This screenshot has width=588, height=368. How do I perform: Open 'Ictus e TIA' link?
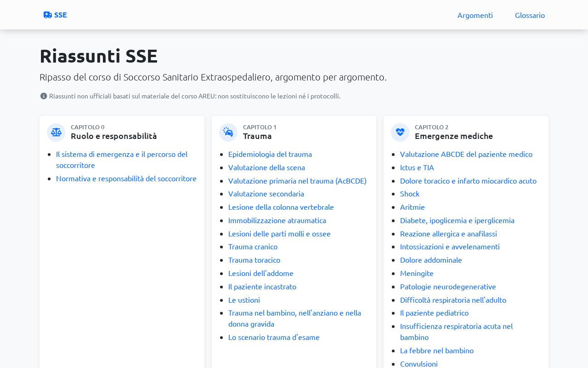pos(417,167)
